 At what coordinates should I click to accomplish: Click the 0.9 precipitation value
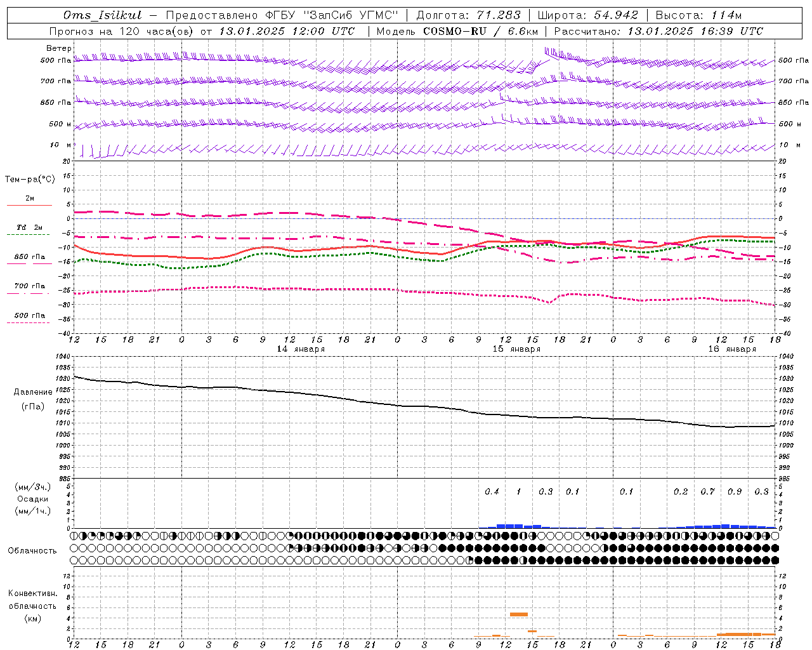[x=735, y=492]
